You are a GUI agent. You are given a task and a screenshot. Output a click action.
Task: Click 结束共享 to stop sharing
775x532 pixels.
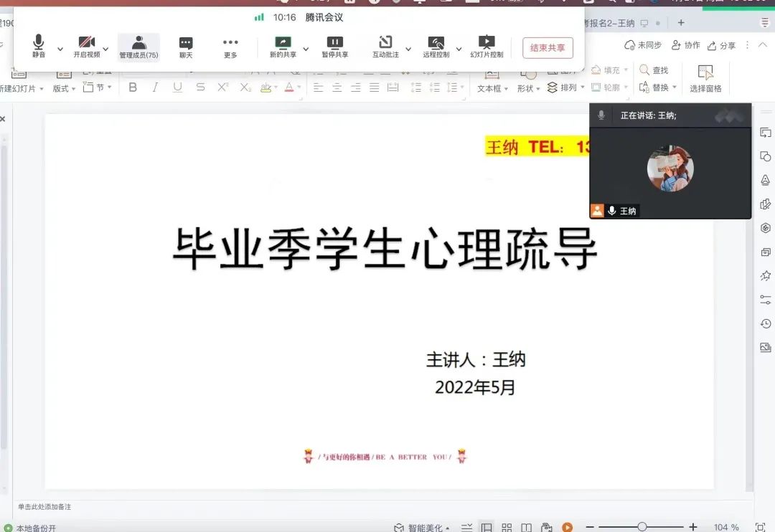click(x=548, y=48)
